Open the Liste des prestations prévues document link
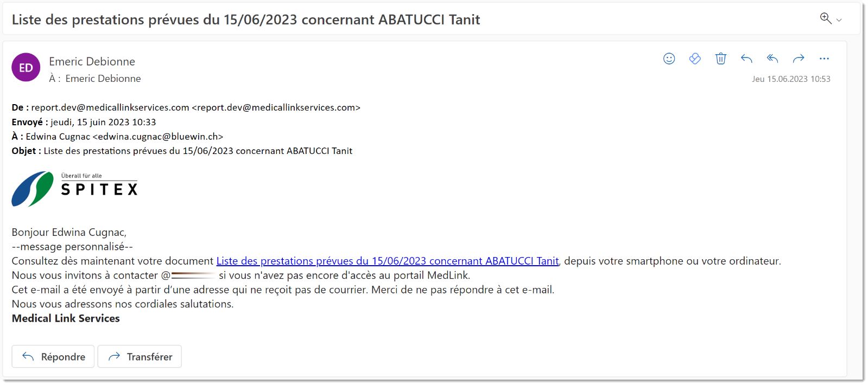This screenshot has height=385, width=868. click(387, 261)
